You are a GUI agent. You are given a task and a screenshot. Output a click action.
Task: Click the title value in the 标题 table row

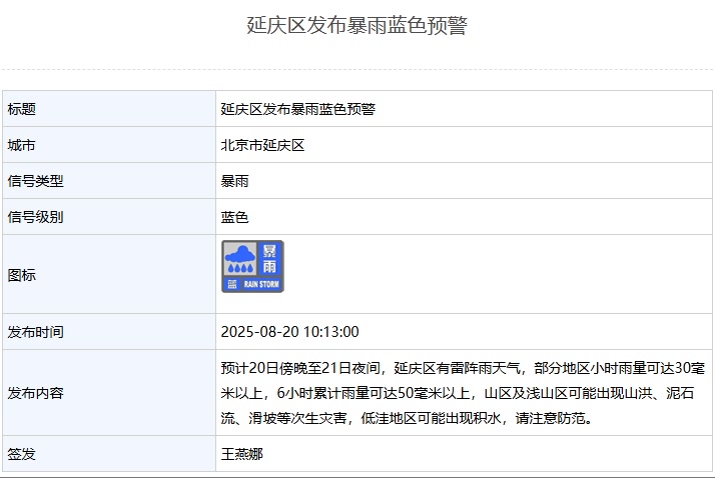[298, 109]
